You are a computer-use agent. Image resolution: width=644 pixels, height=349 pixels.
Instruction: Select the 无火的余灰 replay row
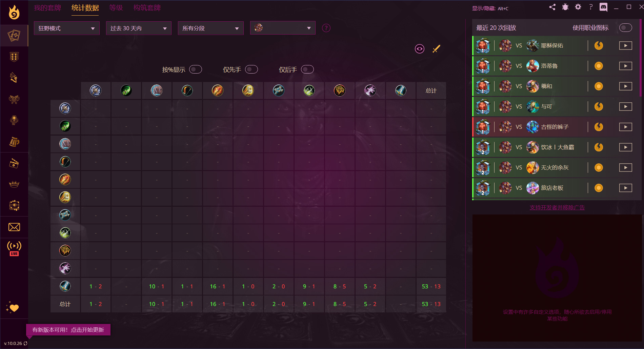(556, 167)
